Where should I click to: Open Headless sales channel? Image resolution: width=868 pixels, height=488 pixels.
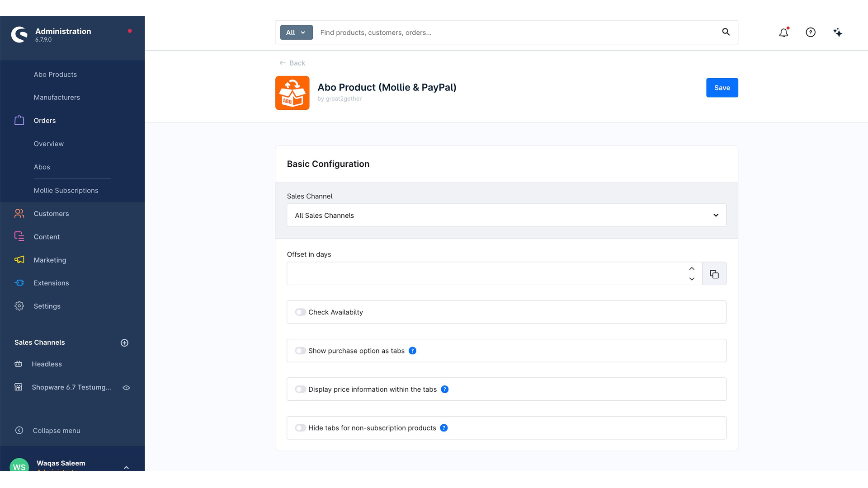[47, 364]
